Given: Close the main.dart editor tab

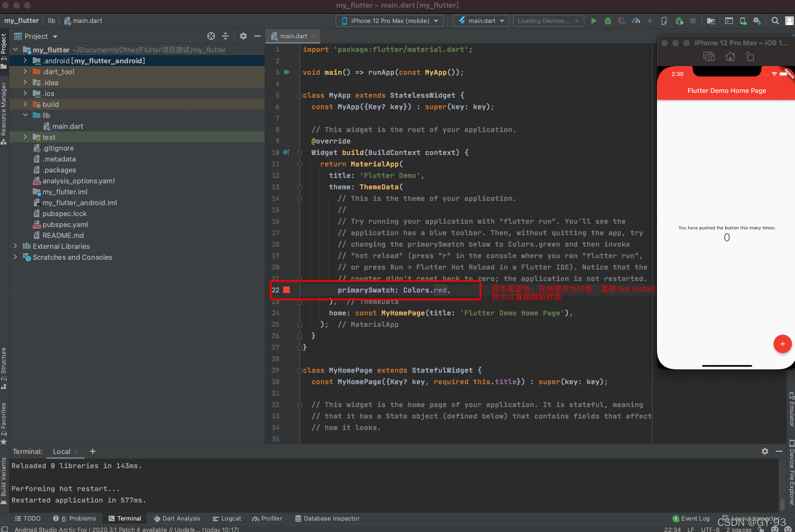Looking at the screenshot, I should point(314,36).
